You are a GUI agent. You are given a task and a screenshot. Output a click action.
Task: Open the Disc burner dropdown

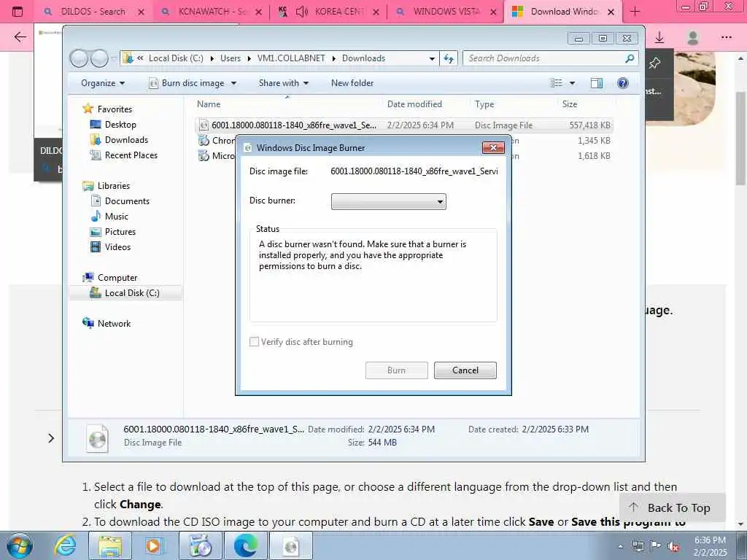click(x=388, y=201)
